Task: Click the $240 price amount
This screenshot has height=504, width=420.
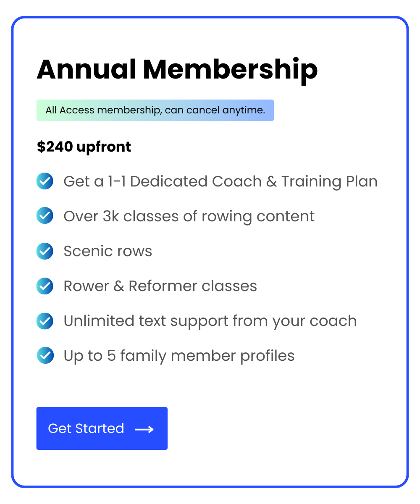Action: tap(55, 147)
